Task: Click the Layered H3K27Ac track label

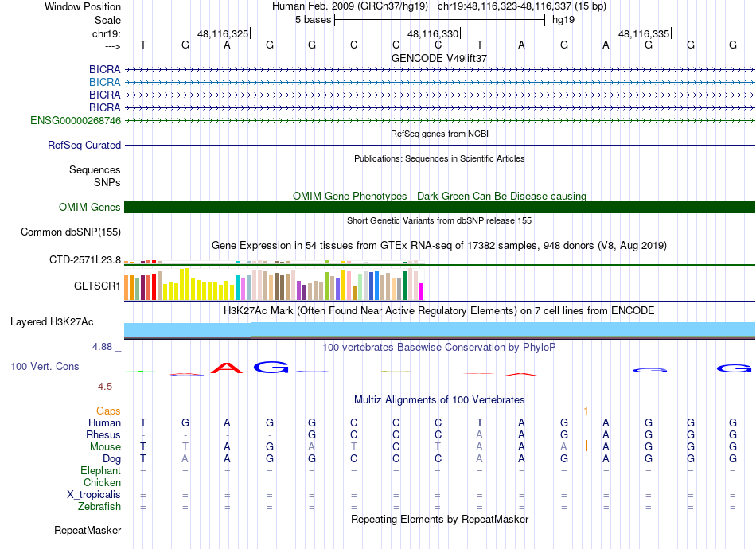Action: pyautogui.click(x=52, y=322)
